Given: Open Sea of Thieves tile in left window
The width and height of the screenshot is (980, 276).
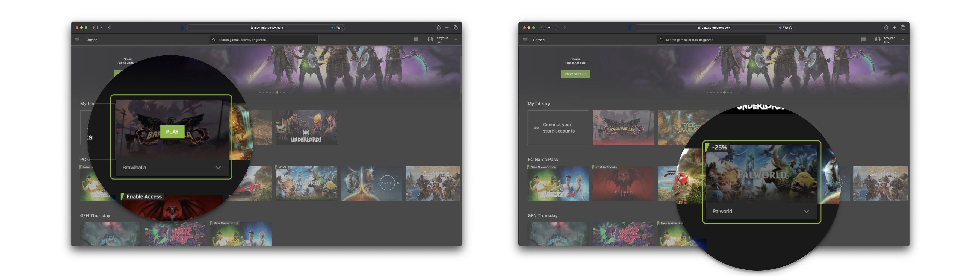Looking at the screenshot, I should click(433, 183).
